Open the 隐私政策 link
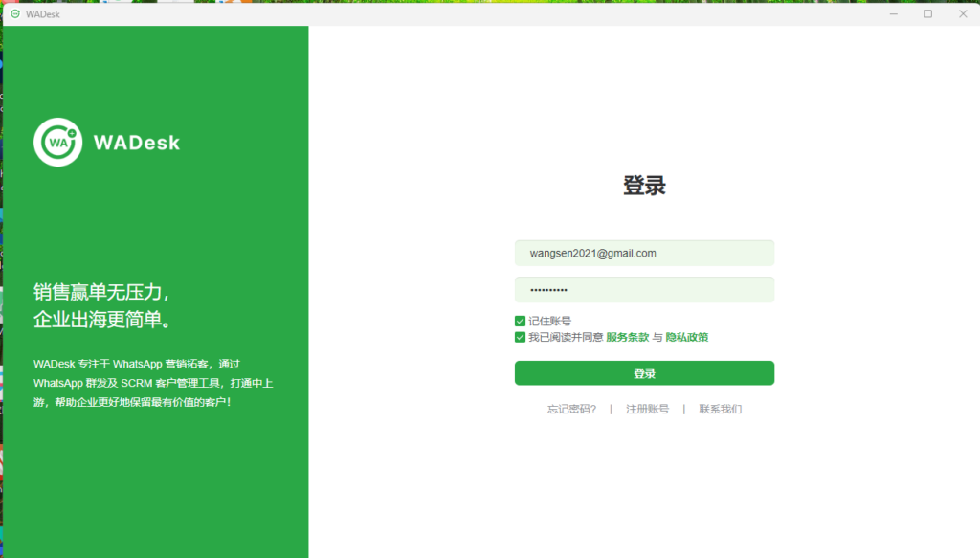The image size is (980, 558). tap(687, 338)
